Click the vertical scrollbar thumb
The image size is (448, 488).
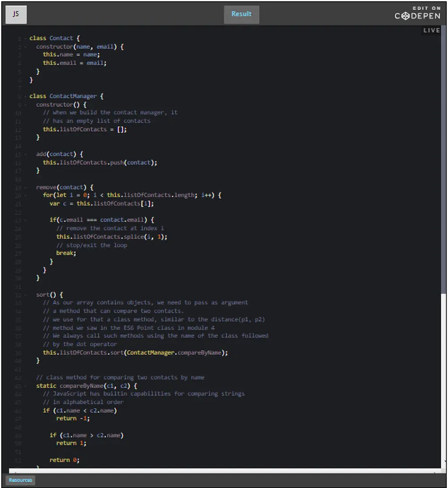444,160
